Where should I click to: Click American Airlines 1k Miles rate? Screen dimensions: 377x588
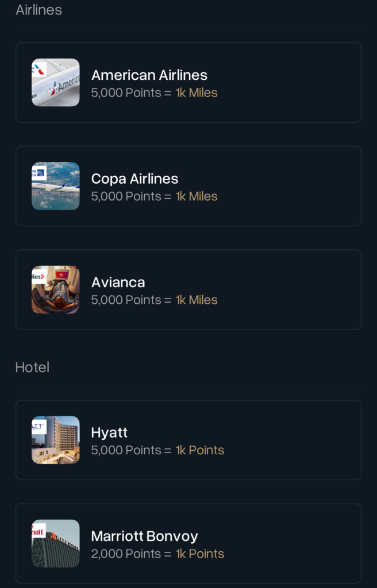(197, 93)
